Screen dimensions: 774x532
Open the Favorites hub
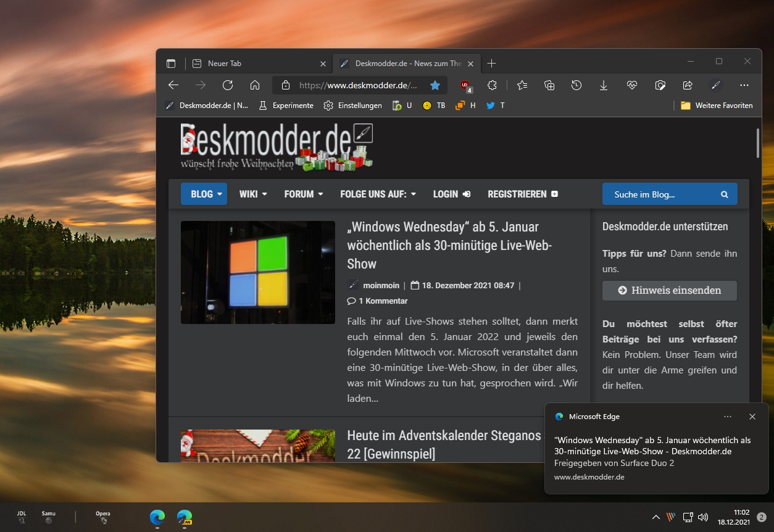pos(522,85)
